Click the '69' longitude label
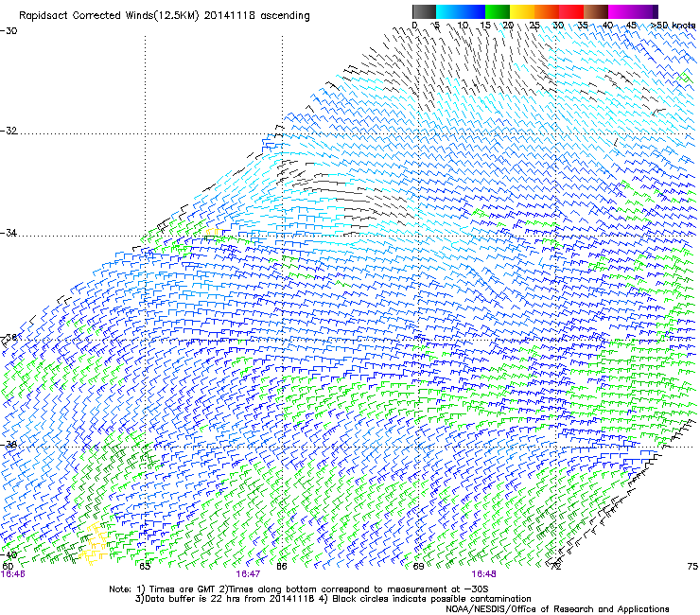Image resolution: width=700 pixels, height=615 pixels. pyautogui.click(x=418, y=567)
